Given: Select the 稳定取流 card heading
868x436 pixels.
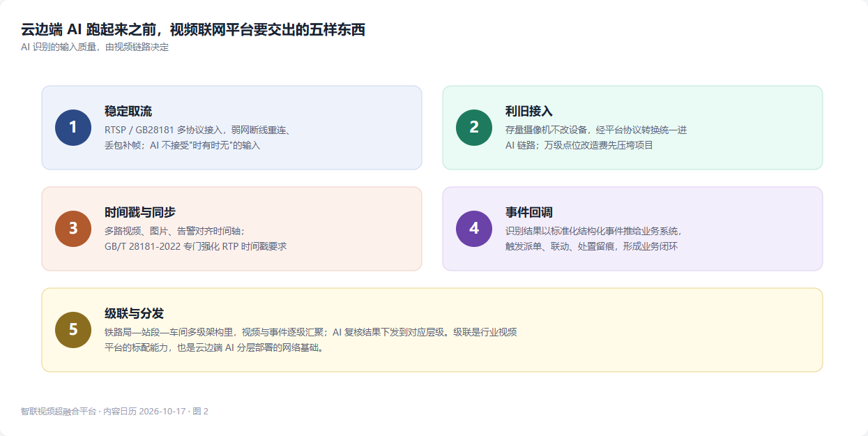Looking at the screenshot, I should click(x=128, y=112).
